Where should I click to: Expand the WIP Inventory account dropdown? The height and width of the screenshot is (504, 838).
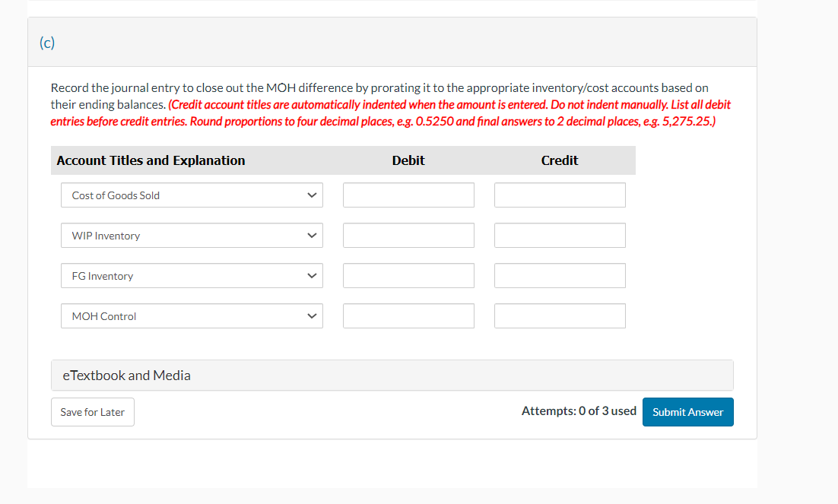click(x=192, y=235)
